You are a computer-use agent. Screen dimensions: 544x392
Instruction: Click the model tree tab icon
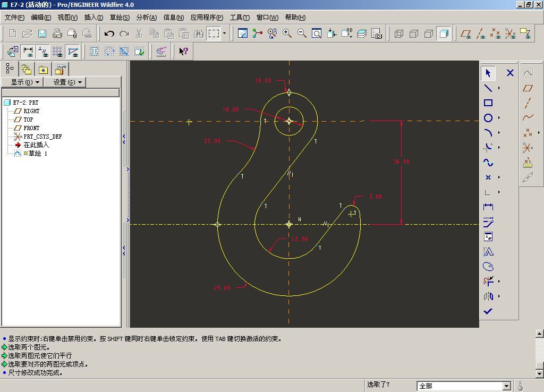[x=10, y=69]
